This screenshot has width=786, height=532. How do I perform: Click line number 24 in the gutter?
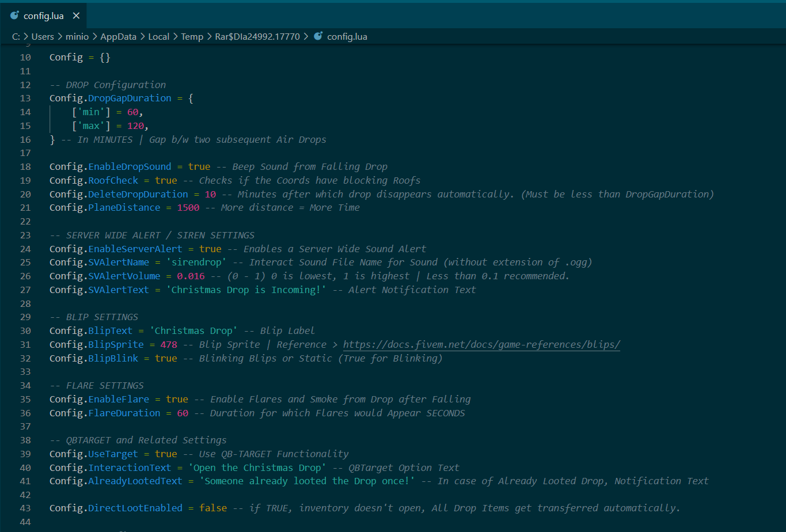click(25, 249)
